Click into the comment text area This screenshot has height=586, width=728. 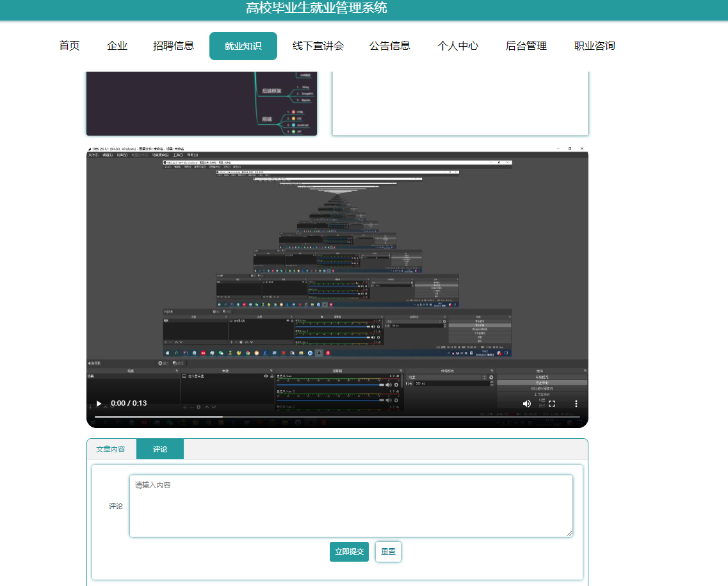[351, 506]
